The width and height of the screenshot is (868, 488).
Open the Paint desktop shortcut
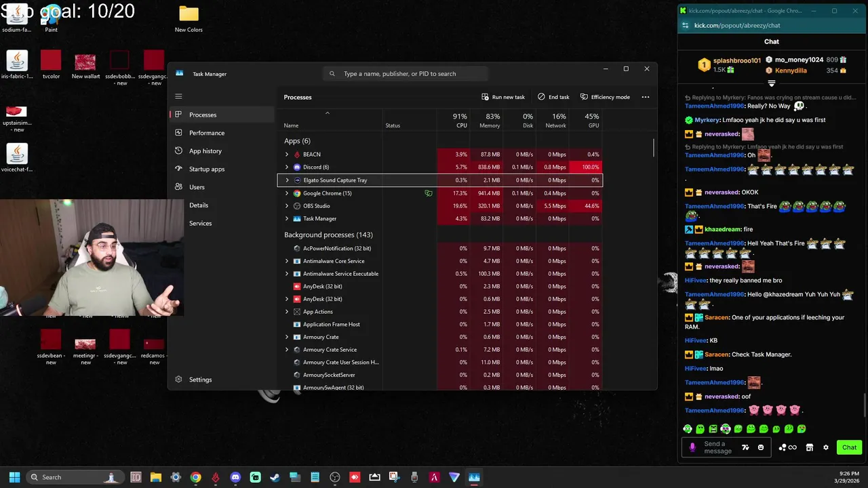[51, 18]
